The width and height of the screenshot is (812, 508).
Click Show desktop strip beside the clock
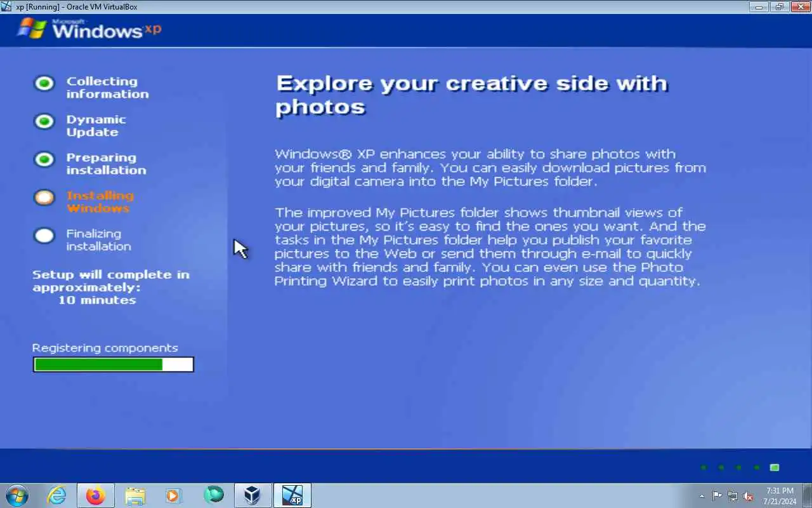tap(807, 495)
